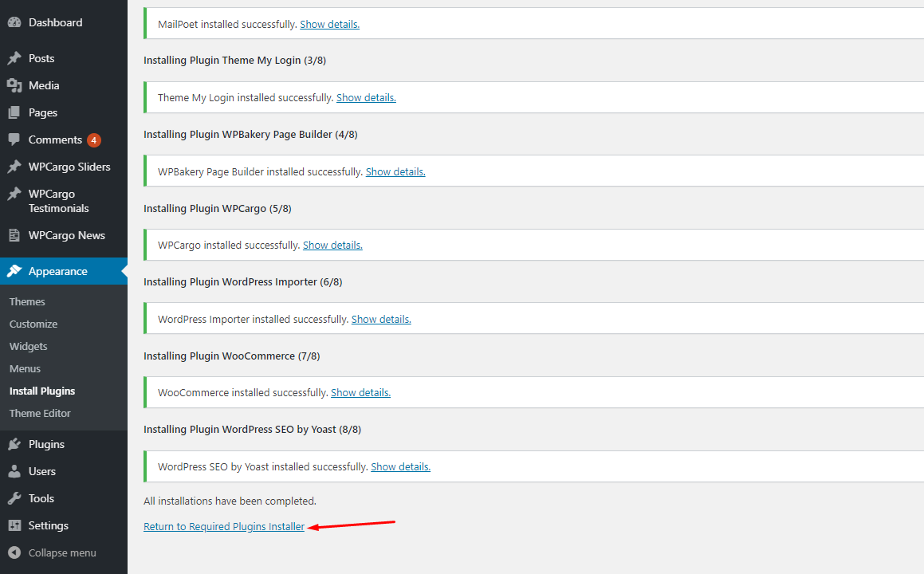This screenshot has height=574, width=924.
Task: Show details for WordPress Importer installation
Action: pos(381,320)
